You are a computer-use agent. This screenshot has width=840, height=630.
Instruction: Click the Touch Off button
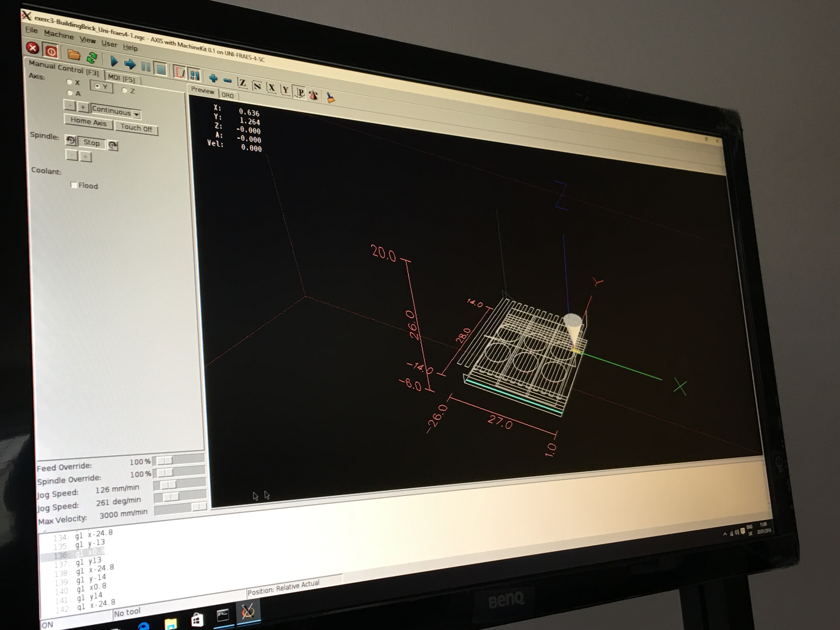coord(136,128)
